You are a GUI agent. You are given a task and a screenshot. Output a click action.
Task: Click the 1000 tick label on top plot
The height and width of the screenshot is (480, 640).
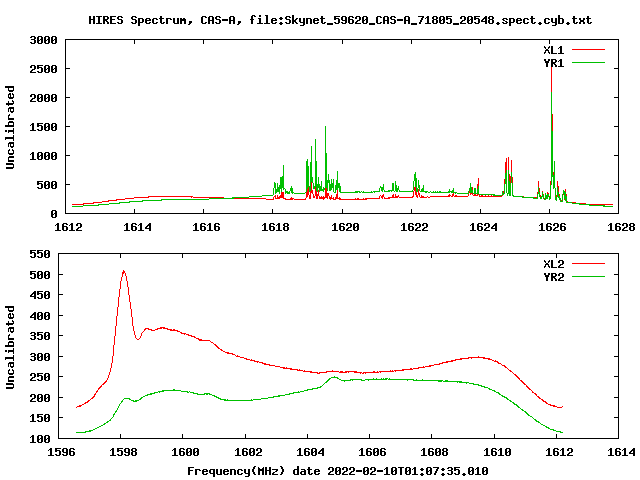(x=43, y=156)
